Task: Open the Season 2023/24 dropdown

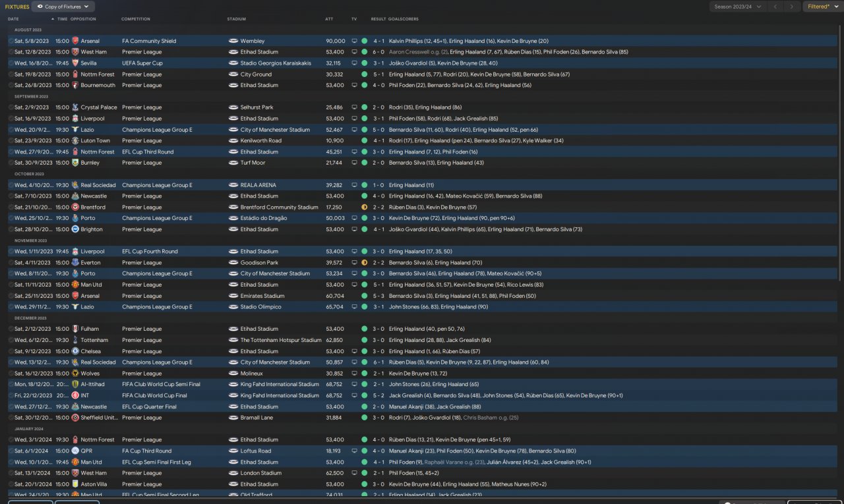Action: click(x=738, y=7)
